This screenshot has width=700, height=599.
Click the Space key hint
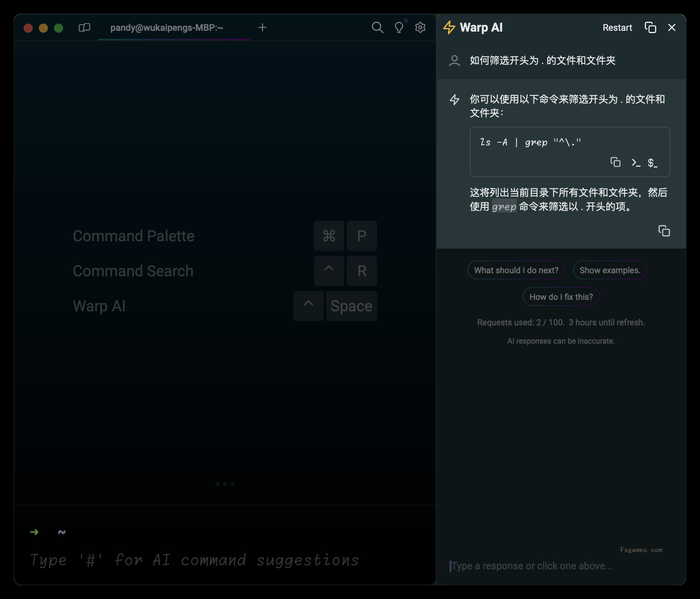tap(352, 306)
